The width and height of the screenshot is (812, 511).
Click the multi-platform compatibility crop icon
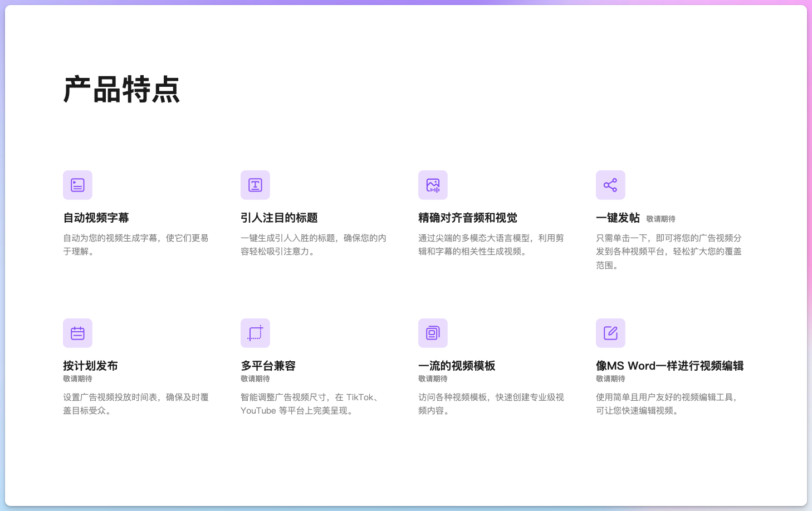(x=255, y=333)
